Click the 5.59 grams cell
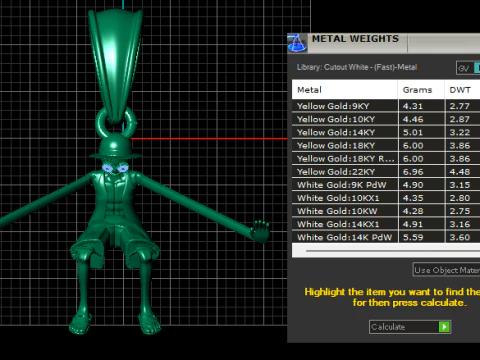480x360 pixels. point(421,237)
